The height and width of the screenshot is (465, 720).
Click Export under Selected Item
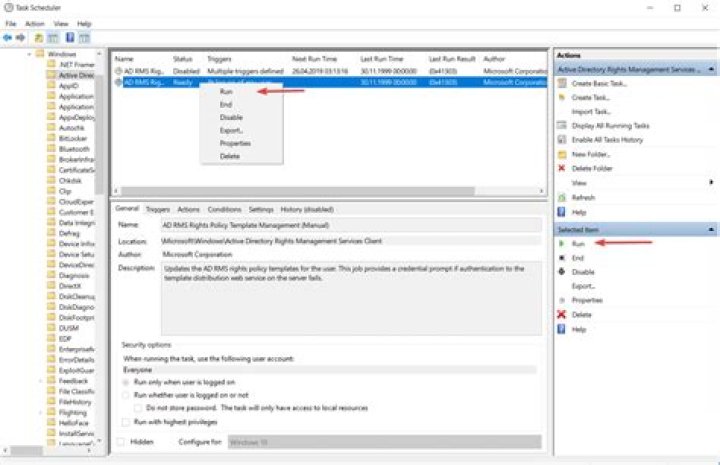click(583, 286)
